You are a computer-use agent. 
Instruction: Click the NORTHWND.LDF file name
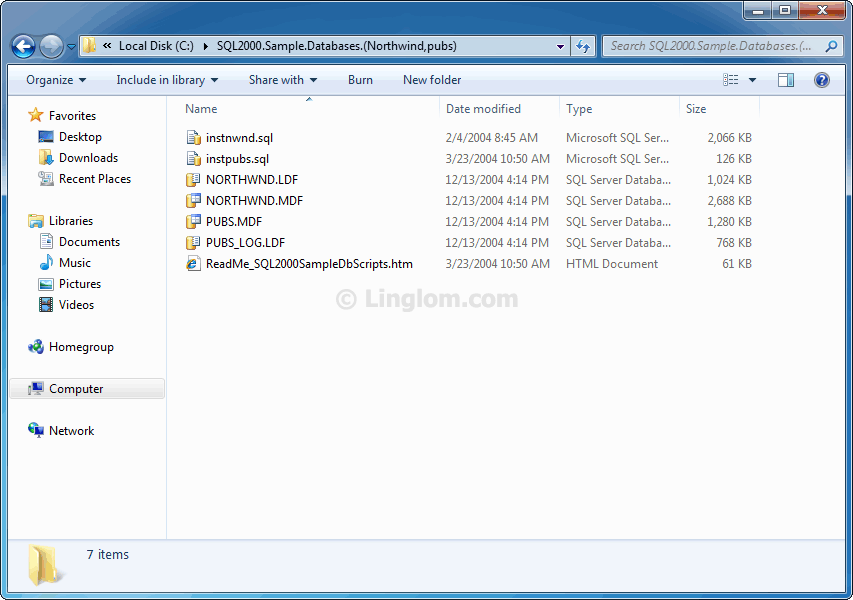click(x=252, y=180)
